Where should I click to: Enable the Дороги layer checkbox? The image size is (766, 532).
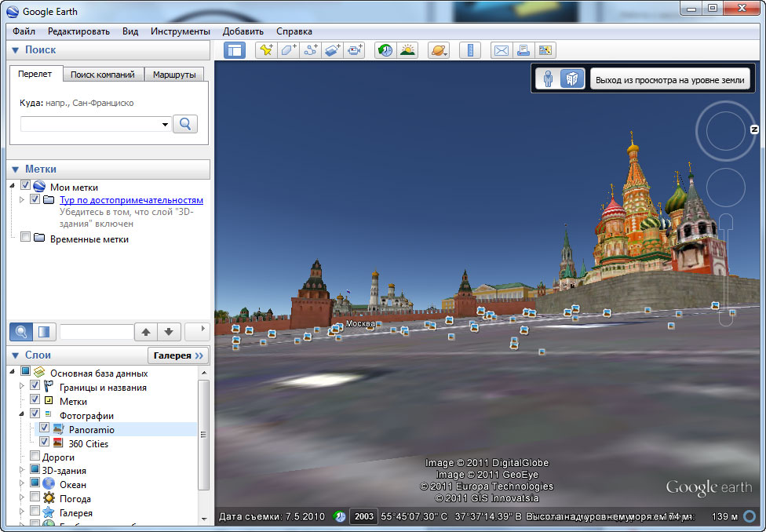[x=35, y=456]
